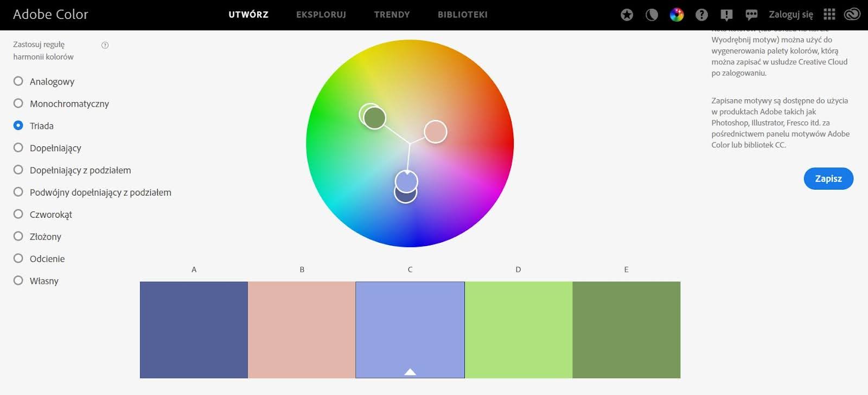The height and width of the screenshot is (395, 868).
Task: Enable the Własny custom rule
Action: [x=18, y=281]
